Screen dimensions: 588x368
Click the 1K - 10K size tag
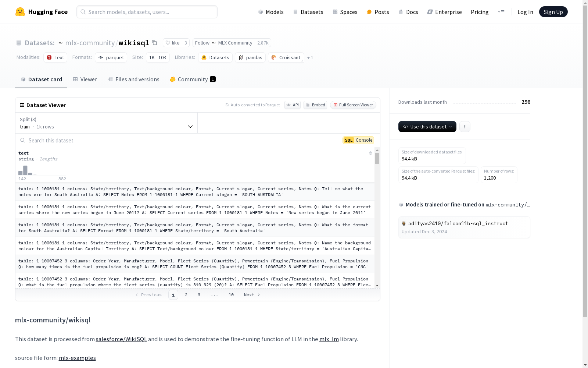(158, 57)
